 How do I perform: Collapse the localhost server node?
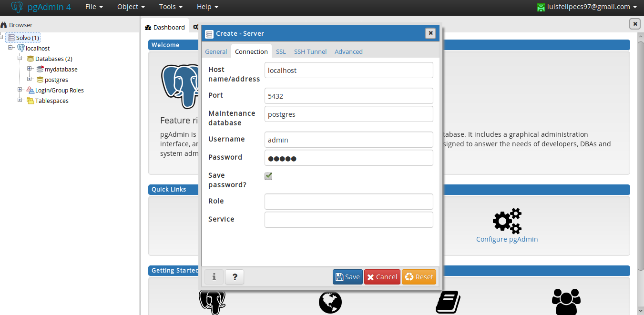(x=10, y=48)
